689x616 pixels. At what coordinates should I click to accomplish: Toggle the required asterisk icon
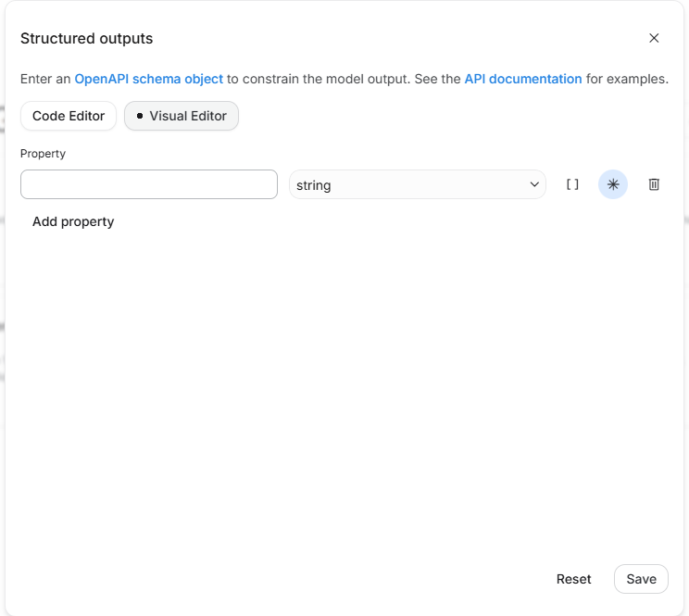coord(613,184)
